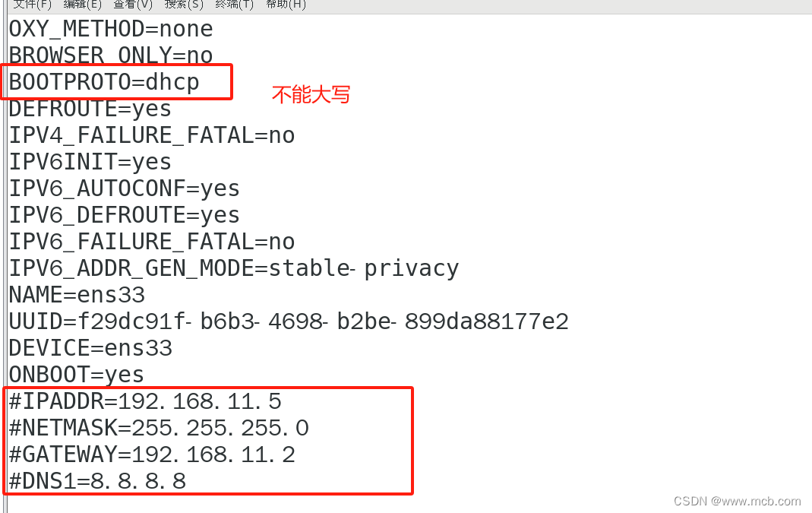Select the #IPADDR=192.168.11.5 commented line
The image size is (812, 513).
[144, 401]
